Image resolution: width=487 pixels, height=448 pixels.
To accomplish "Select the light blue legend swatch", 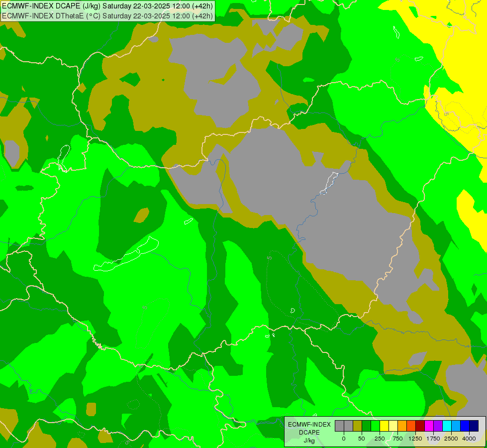I will [x=456, y=426].
